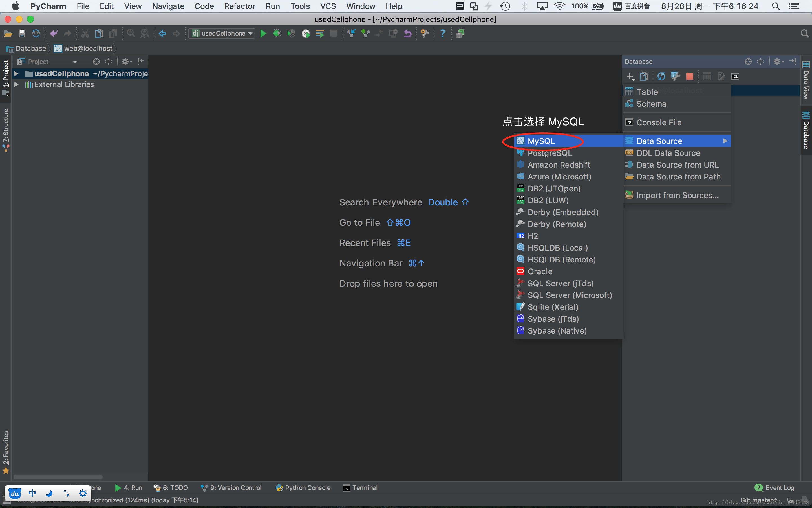Click Duplicate icon in the Database toolbar

(644, 76)
